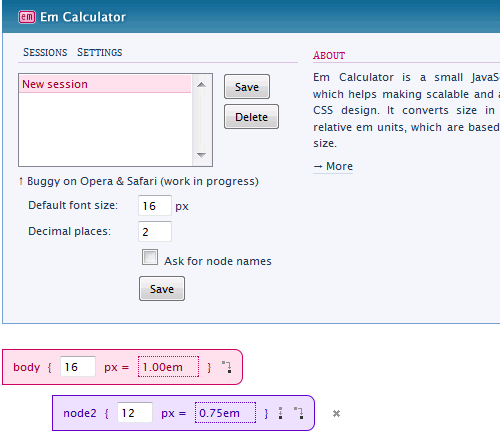Select New session in the sessions list
The height and width of the screenshot is (438, 500).
(x=105, y=84)
